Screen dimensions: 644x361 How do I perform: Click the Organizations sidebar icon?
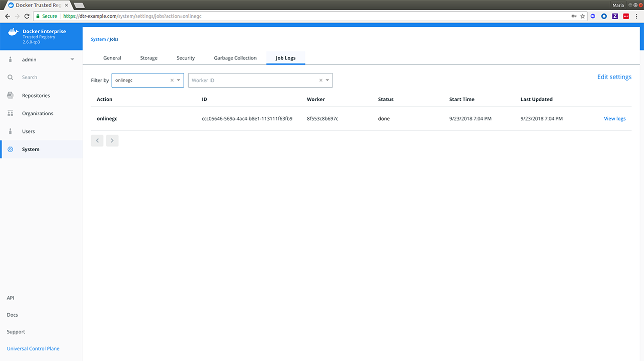tap(10, 113)
